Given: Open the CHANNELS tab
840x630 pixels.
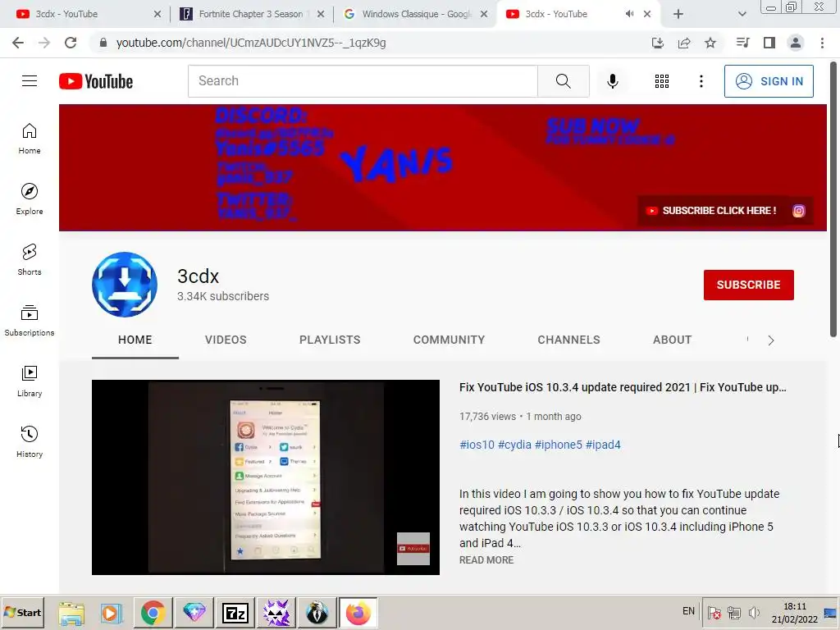Looking at the screenshot, I should (568, 340).
